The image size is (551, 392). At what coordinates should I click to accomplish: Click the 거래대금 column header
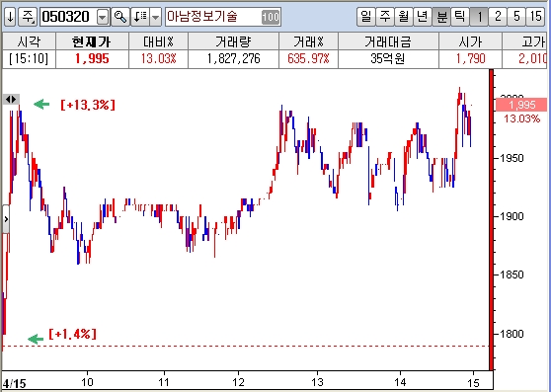click(388, 41)
